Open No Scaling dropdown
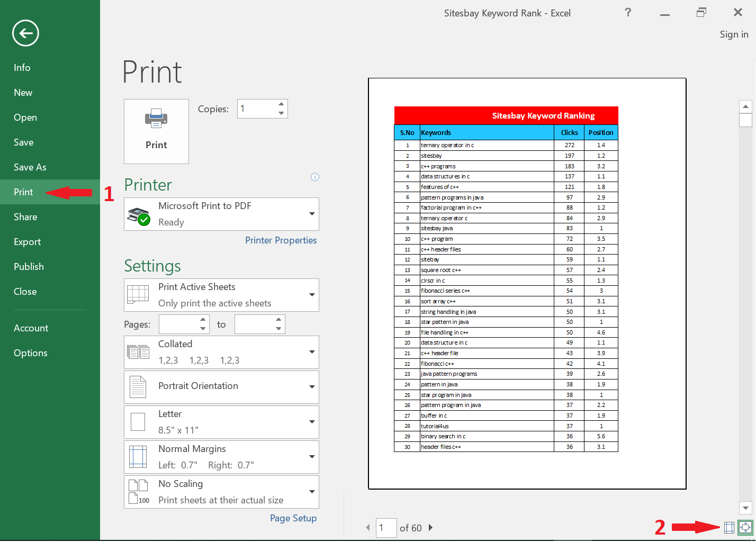The height and width of the screenshot is (542, 756). [221, 492]
